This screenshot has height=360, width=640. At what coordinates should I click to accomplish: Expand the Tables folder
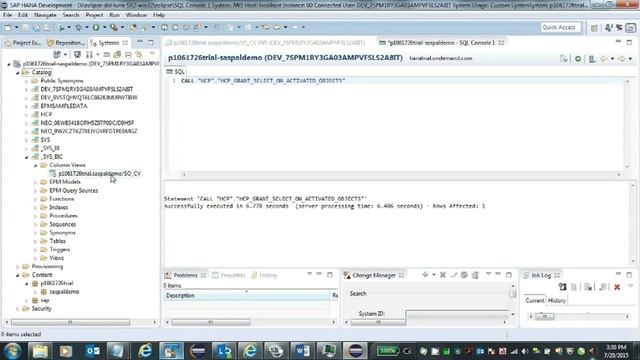[36, 241]
